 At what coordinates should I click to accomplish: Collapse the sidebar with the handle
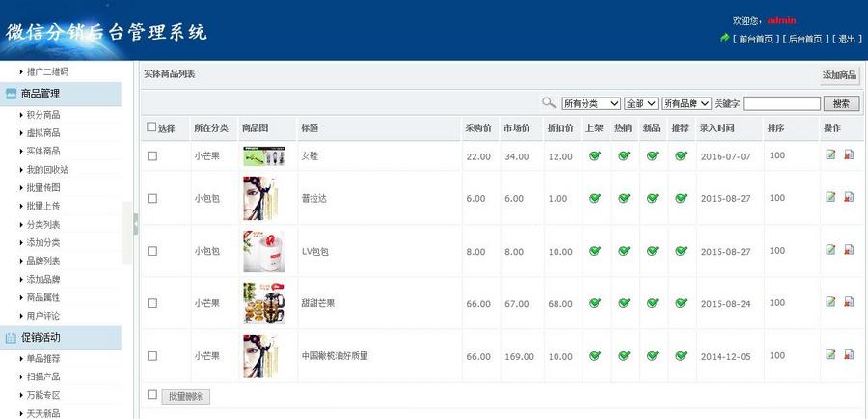(x=136, y=224)
